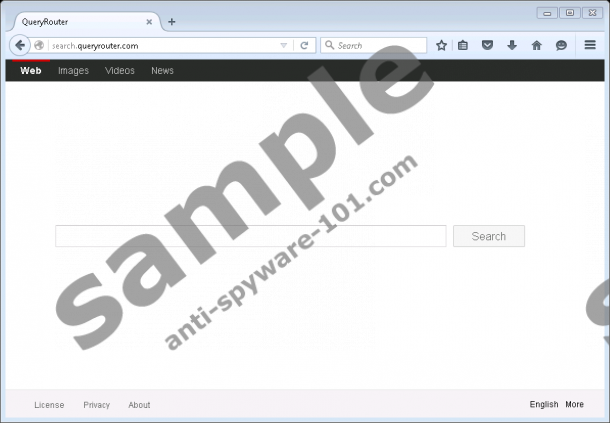Viewport: 610px width, 423px height.
Task: Open the Downloads arrow icon
Action: click(x=512, y=45)
